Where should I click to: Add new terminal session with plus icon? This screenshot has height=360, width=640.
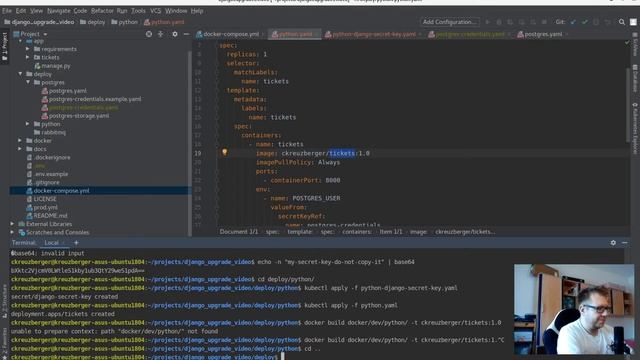coord(76,243)
